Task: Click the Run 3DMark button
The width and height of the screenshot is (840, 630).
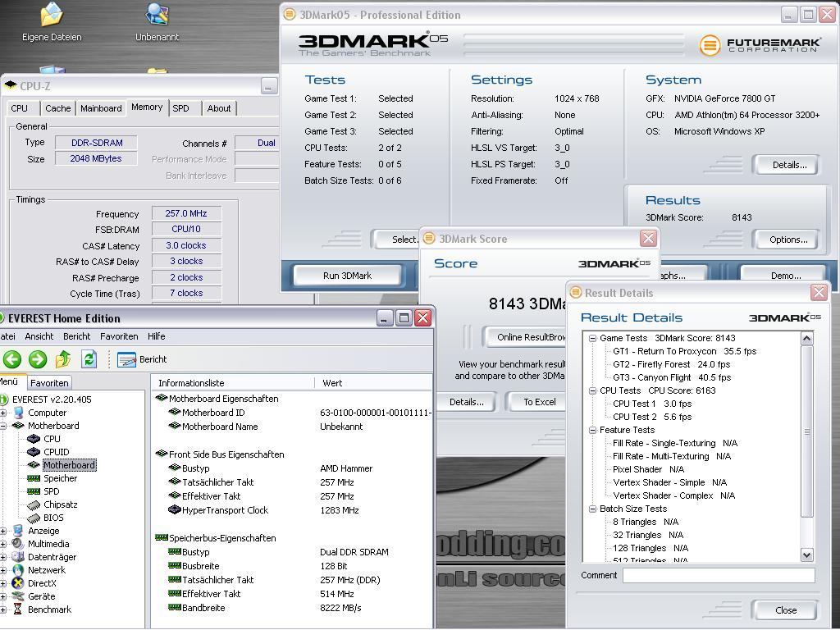Action: tap(347, 276)
